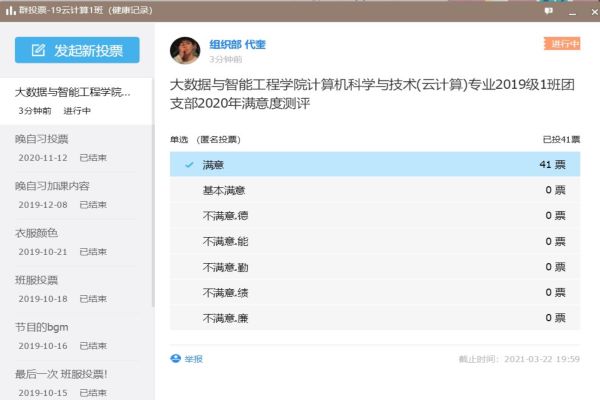This screenshot has width=600, height=400.
Task: Click the 组织部 代奎 author name link
Action: coord(237,45)
